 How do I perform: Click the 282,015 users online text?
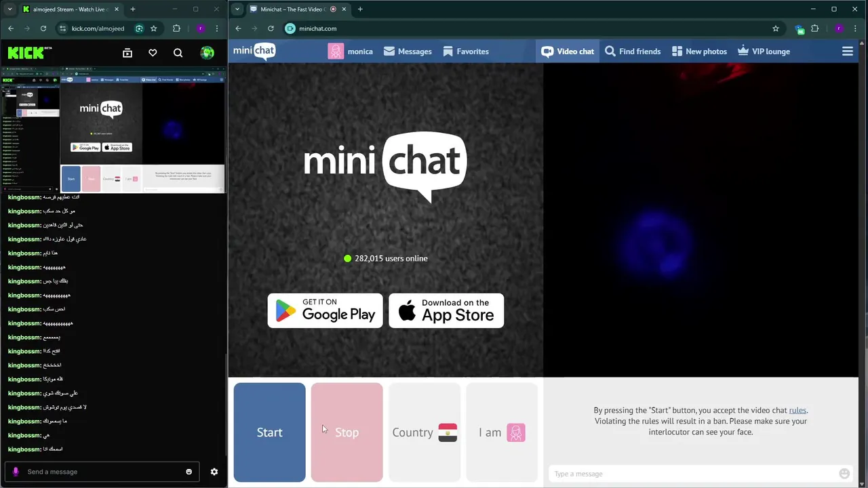click(x=391, y=258)
